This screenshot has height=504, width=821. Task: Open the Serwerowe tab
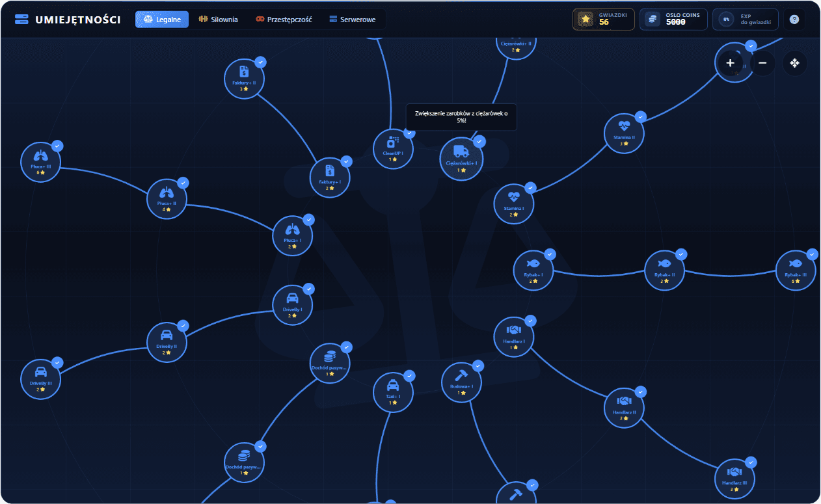[353, 20]
